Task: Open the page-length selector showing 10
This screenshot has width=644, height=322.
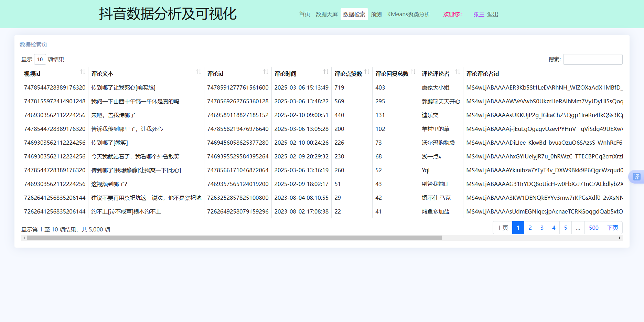Action: tap(40, 59)
